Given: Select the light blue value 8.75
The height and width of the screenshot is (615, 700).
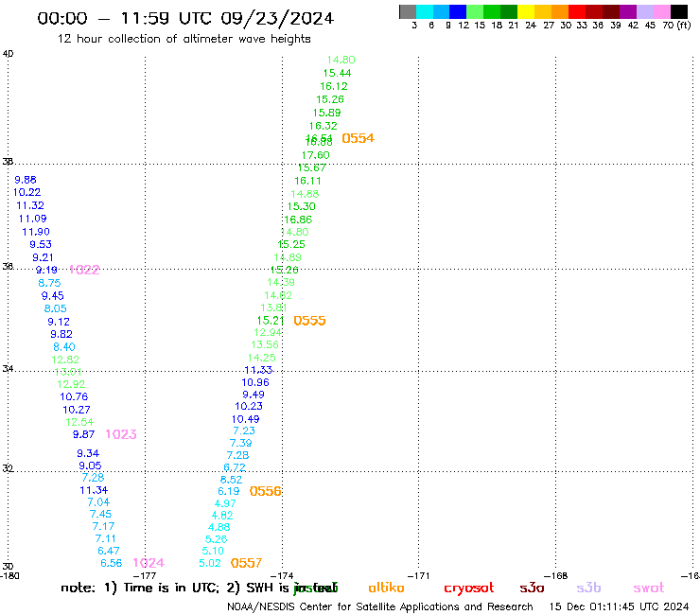Looking at the screenshot, I should click(x=49, y=283).
